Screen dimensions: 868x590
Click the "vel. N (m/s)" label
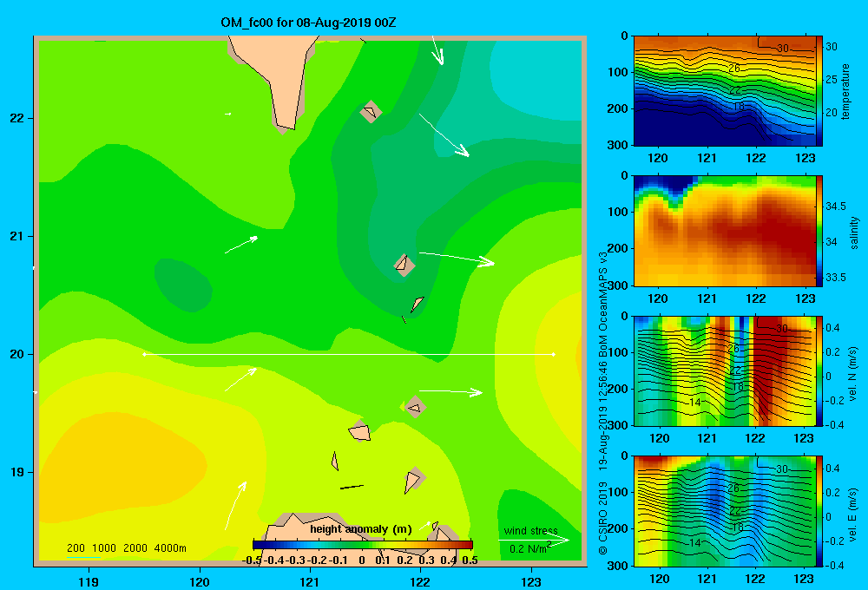tap(853, 374)
